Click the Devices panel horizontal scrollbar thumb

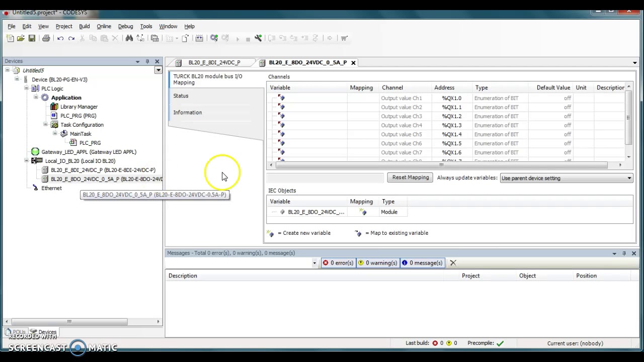(69, 322)
